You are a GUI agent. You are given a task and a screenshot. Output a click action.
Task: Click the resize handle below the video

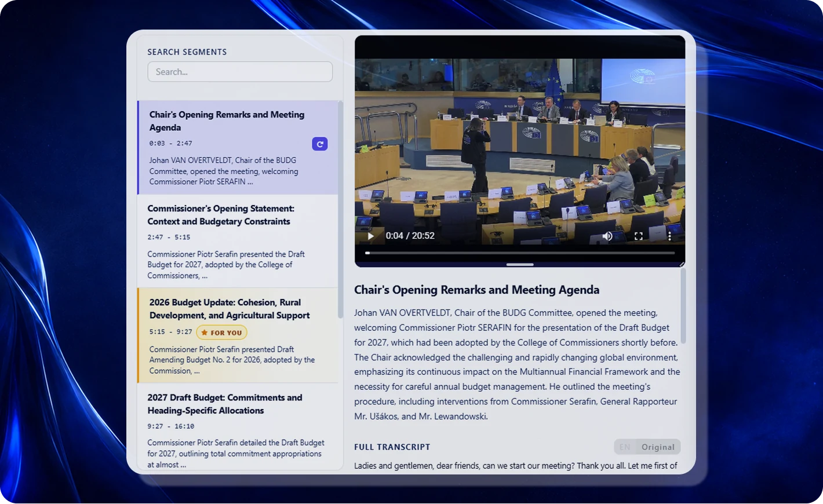click(x=520, y=265)
